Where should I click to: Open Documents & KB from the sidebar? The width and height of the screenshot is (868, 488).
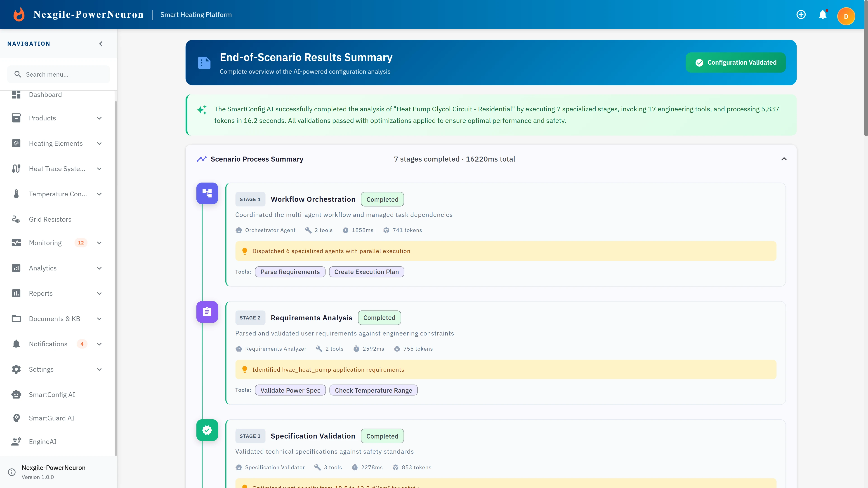[x=54, y=319]
